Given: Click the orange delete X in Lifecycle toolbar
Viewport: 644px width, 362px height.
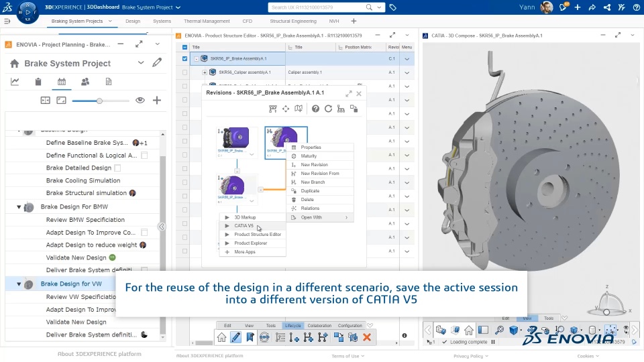Looking at the screenshot, I should 367,337.
